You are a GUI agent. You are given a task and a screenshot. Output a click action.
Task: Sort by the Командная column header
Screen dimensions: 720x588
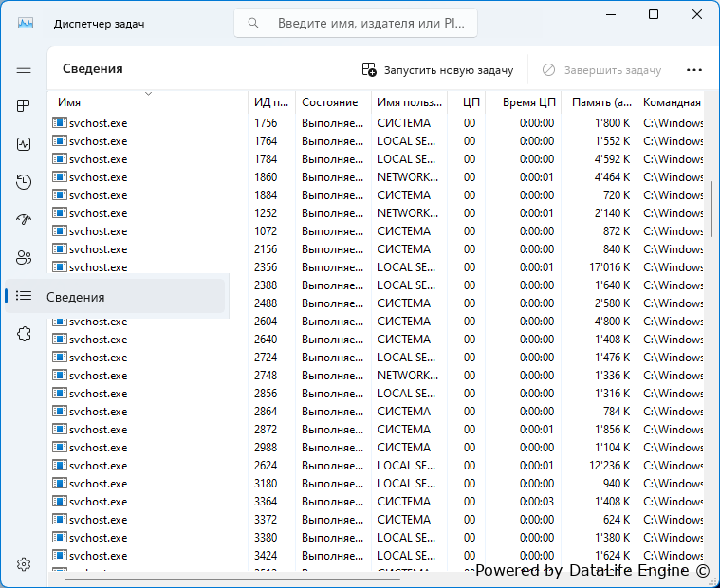tap(671, 102)
